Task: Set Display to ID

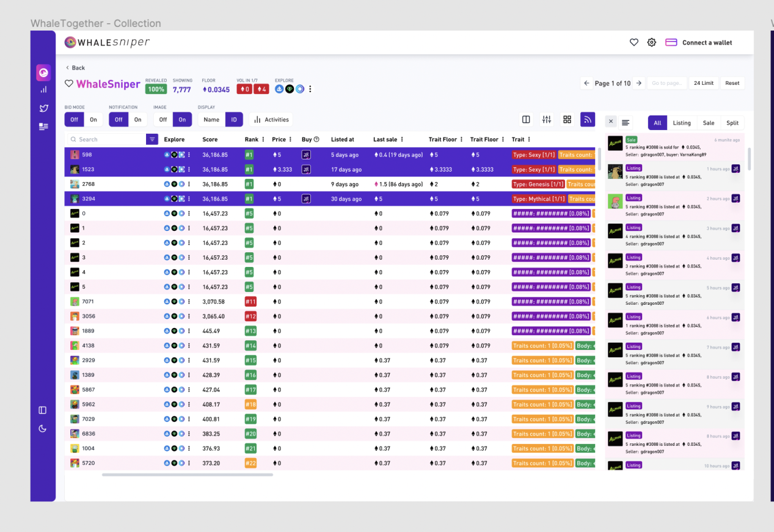Action: [234, 120]
